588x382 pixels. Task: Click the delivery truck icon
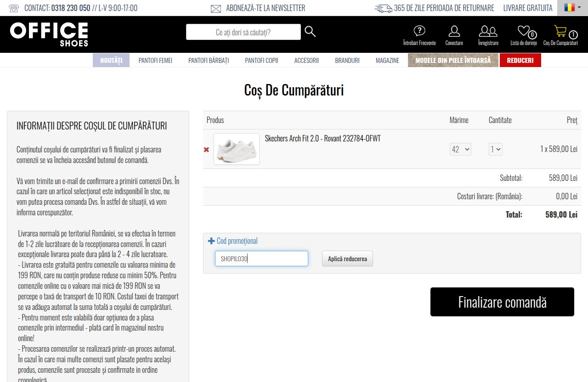tap(384, 8)
